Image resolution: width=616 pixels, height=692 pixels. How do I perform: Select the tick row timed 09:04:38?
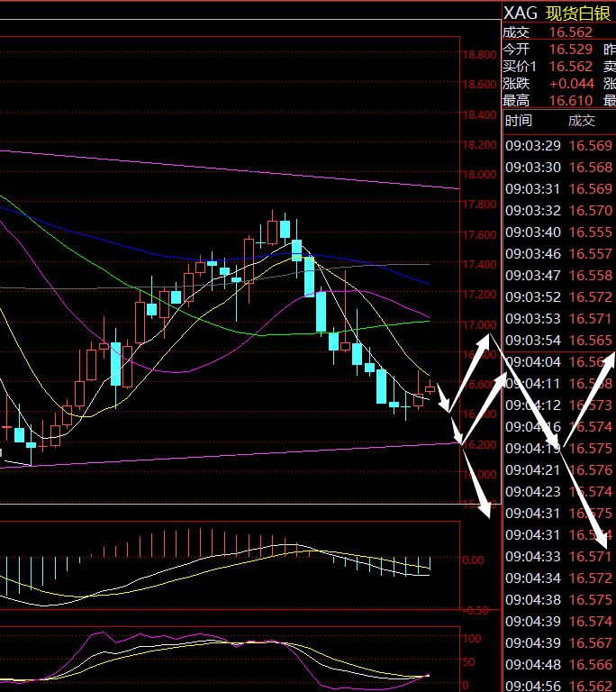559,600
